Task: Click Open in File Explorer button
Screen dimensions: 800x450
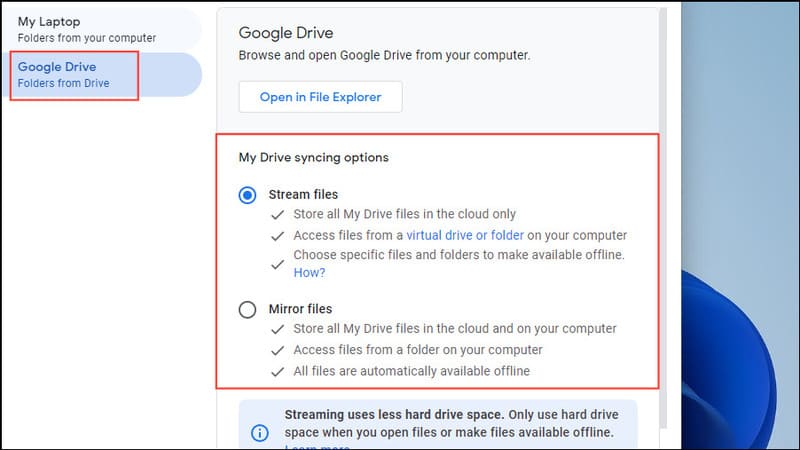Action: [320, 97]
